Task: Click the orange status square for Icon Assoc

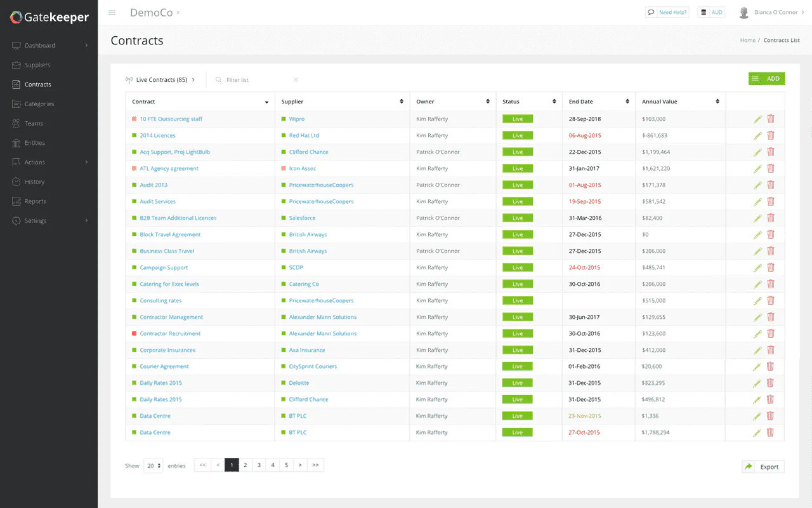Action: [x=284, y=168]
